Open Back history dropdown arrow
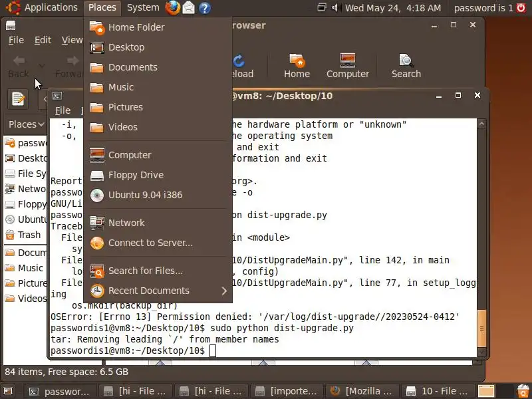Viewport: 532px width, 399px height. [x=41, y=65]
